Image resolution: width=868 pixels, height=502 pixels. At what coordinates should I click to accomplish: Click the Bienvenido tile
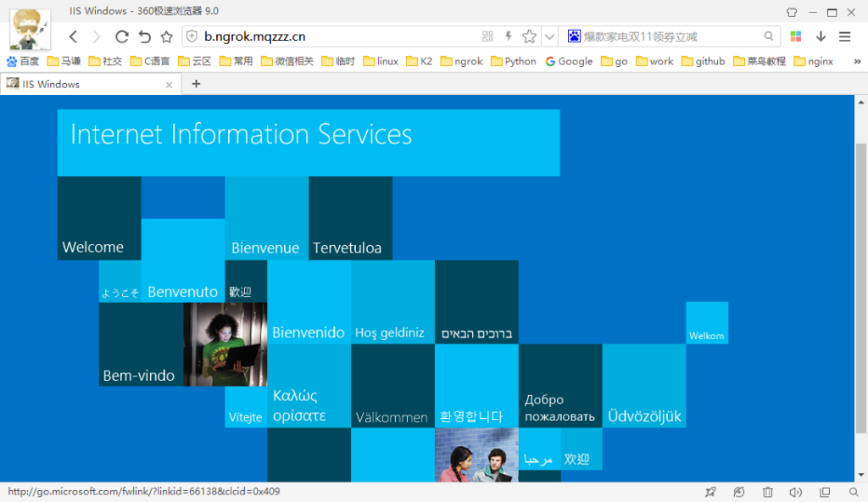pyautogui.click(x=309, y=302)
